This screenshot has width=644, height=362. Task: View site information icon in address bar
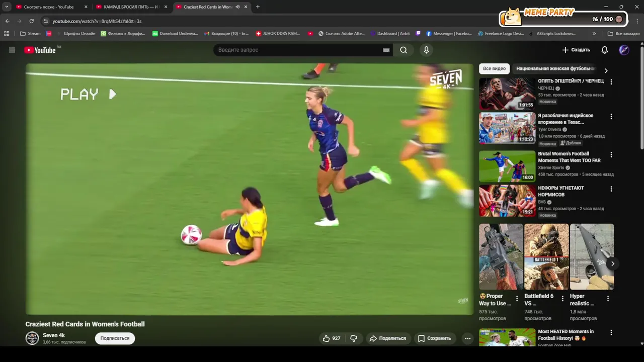[46, 21]
